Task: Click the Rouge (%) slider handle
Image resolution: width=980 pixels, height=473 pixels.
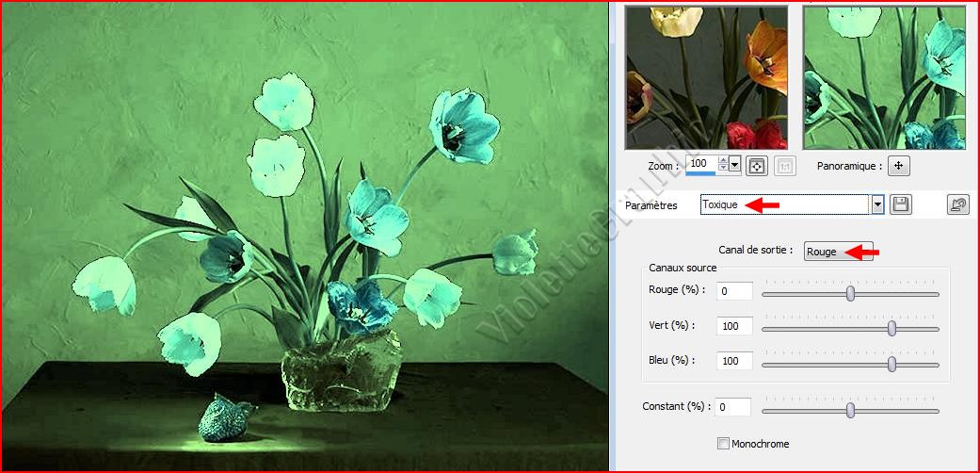Action: 850,293
